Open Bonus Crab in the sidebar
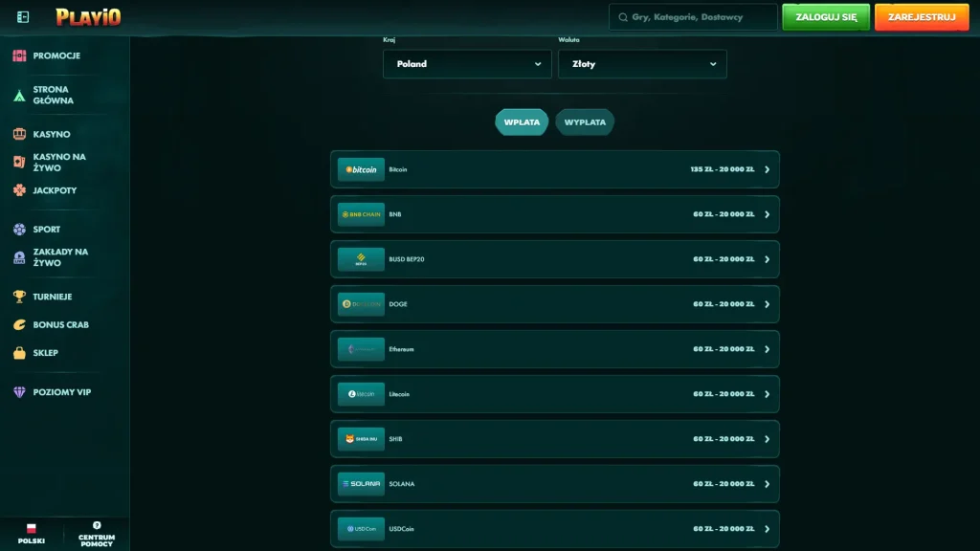This screenshot has width=980, height=551. tap(60, 325)
